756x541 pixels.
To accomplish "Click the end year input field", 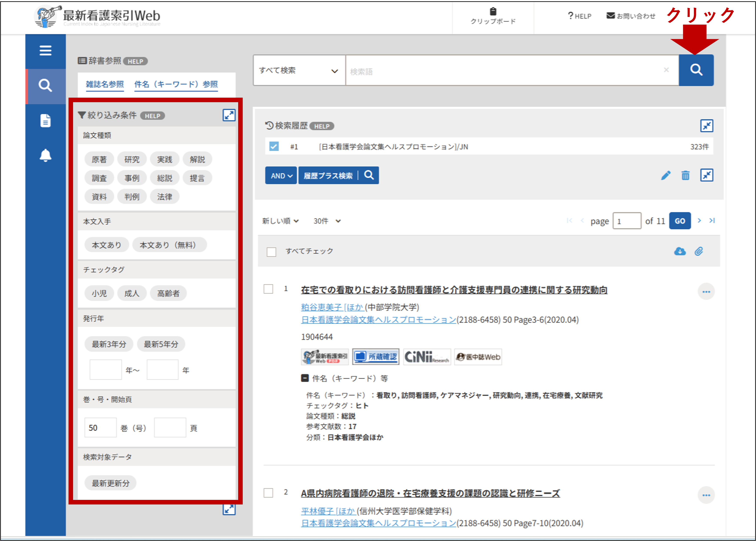I will 163,370.
